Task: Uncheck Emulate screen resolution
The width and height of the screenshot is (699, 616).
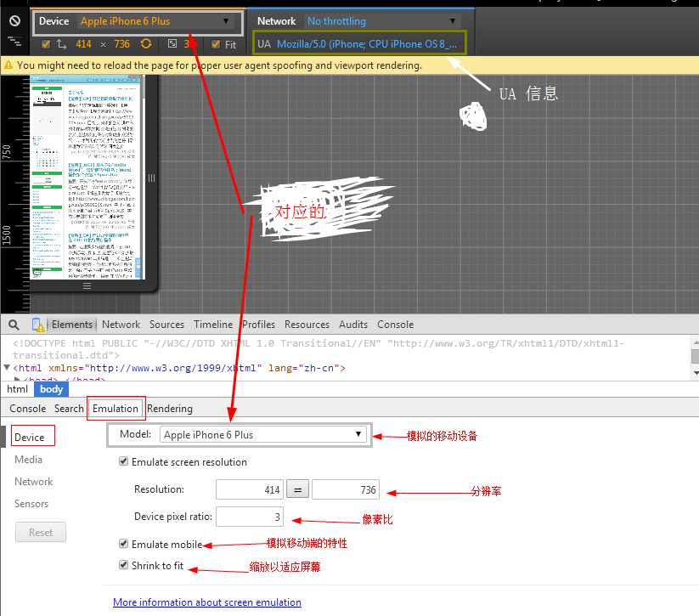Action: point(123,461)
